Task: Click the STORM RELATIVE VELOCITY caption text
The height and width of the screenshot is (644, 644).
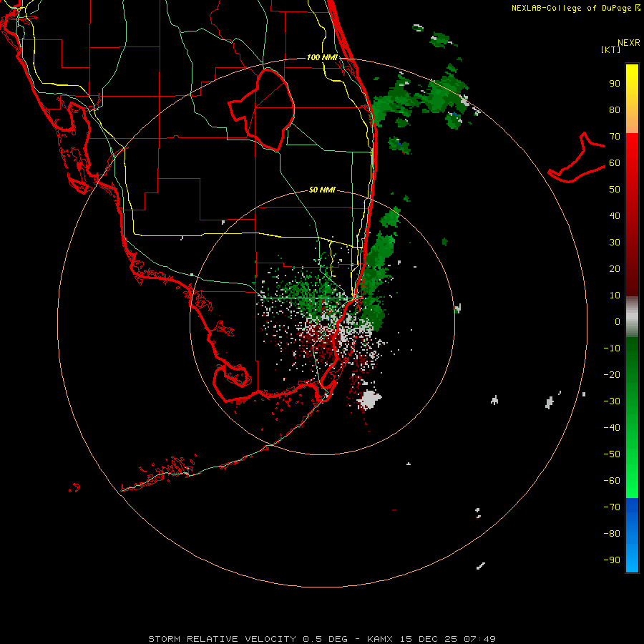Action: click(222, 639)
